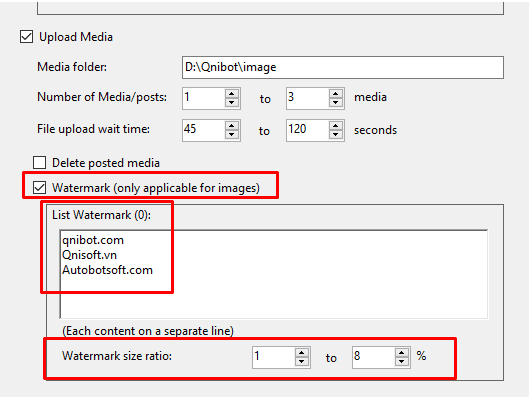This screenshot has width=529, height=397.
Task: Enable the Delete posted media checkbox
Action: click(39, 163)
